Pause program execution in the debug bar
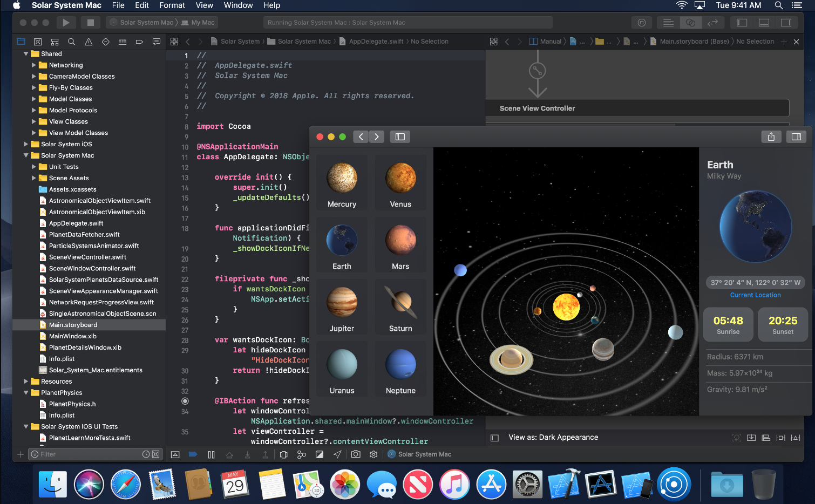This screenshot has width=815, height=504. [x=211, y=454]
